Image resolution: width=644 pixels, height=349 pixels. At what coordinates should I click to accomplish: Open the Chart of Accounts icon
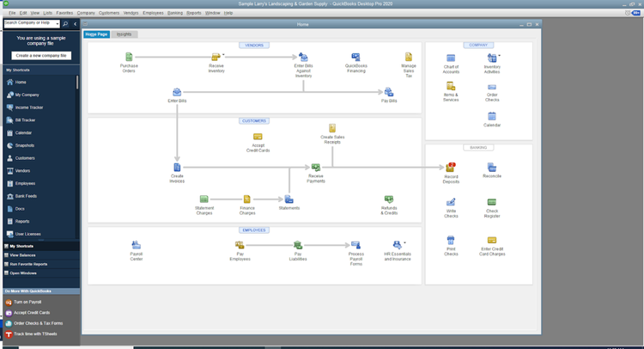pos(451,58)
